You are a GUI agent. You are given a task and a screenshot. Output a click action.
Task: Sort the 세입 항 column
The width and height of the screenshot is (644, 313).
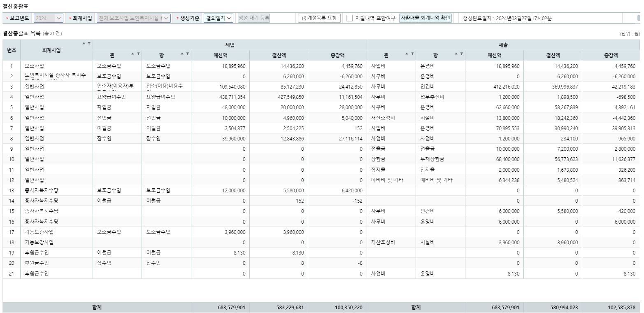pos(182,54)
